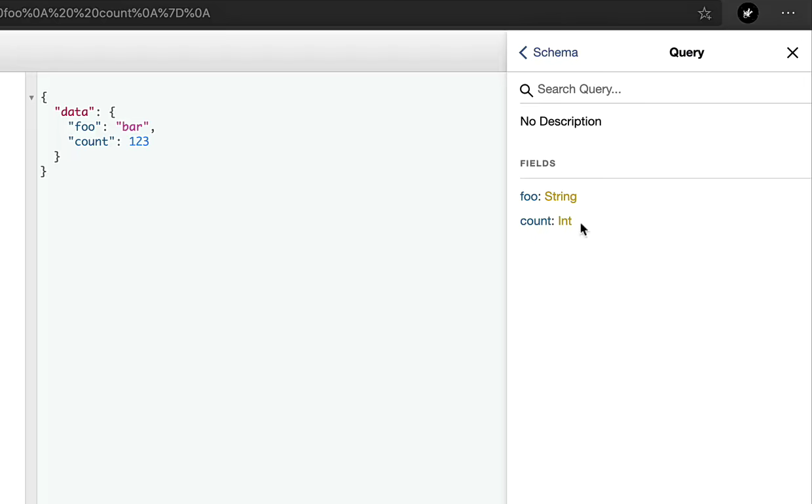Screen dimensions: 812x504
Task: Open the String type link
Action: (561, 196)
